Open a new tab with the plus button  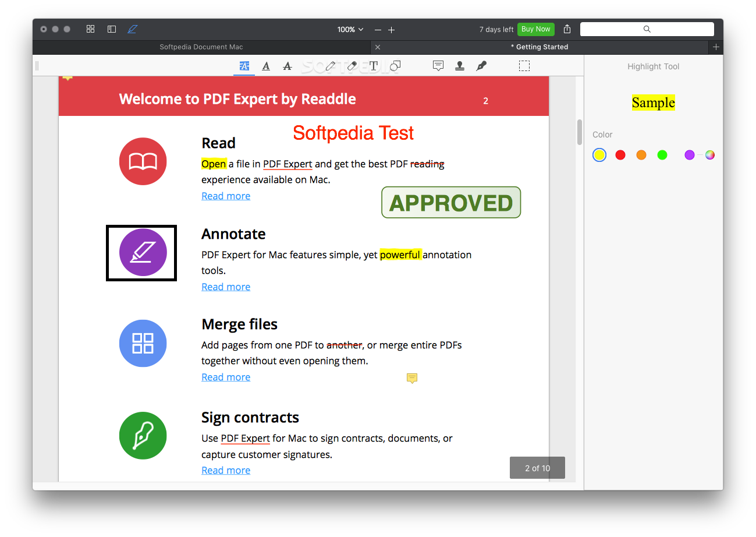tap(716, 47)
